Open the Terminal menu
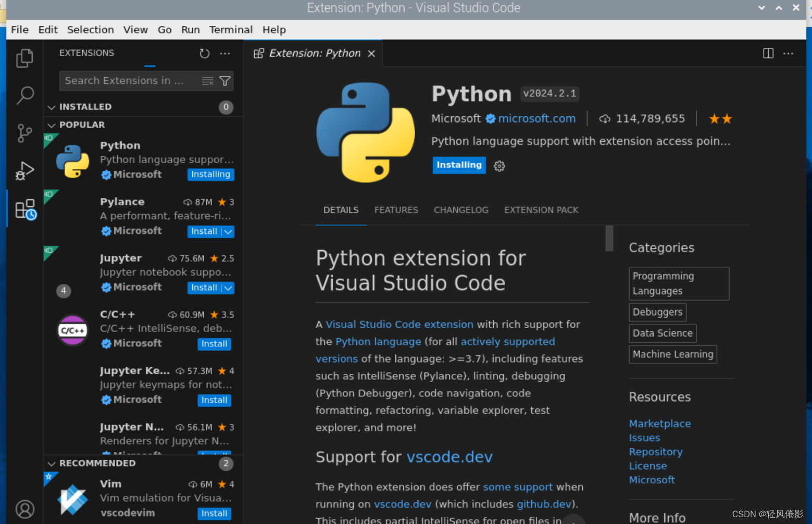Screen dimensions: 812x524 (x=231, y=30)
